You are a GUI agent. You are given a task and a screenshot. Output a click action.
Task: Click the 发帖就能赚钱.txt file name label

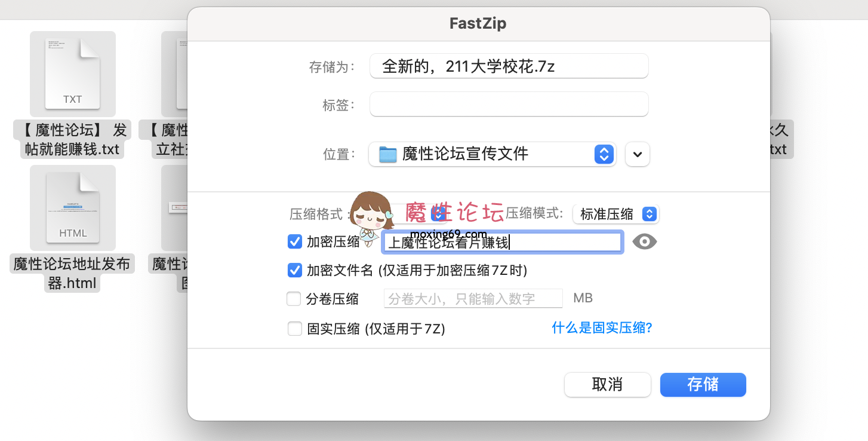[x=73, y=139]
